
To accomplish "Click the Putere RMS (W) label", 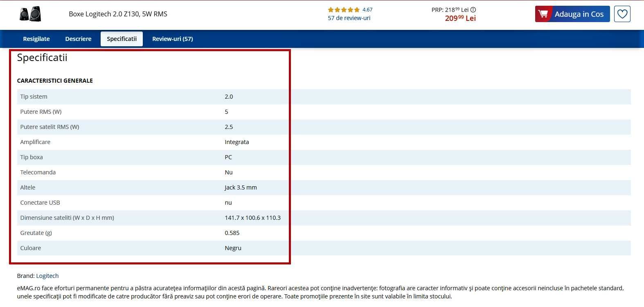I will tap(41, 112).
